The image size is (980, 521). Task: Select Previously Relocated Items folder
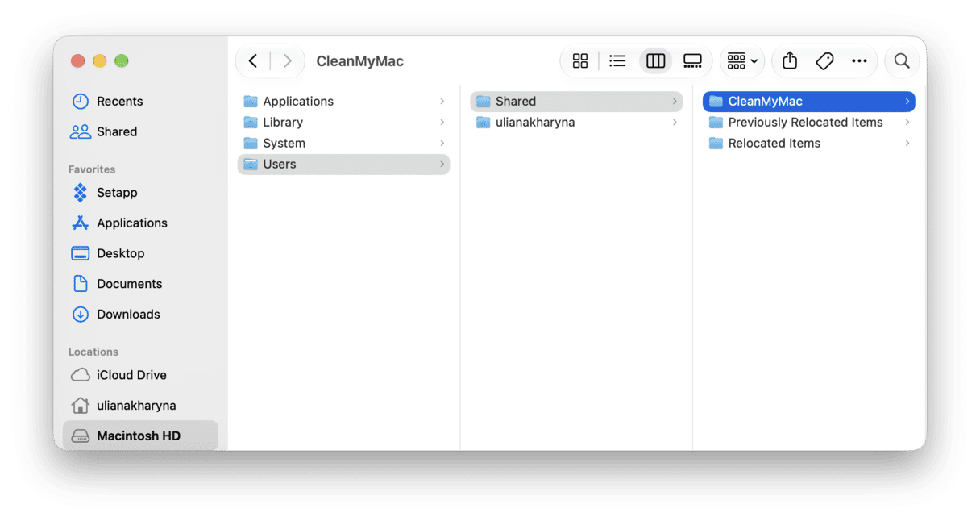tap(809, 123)
